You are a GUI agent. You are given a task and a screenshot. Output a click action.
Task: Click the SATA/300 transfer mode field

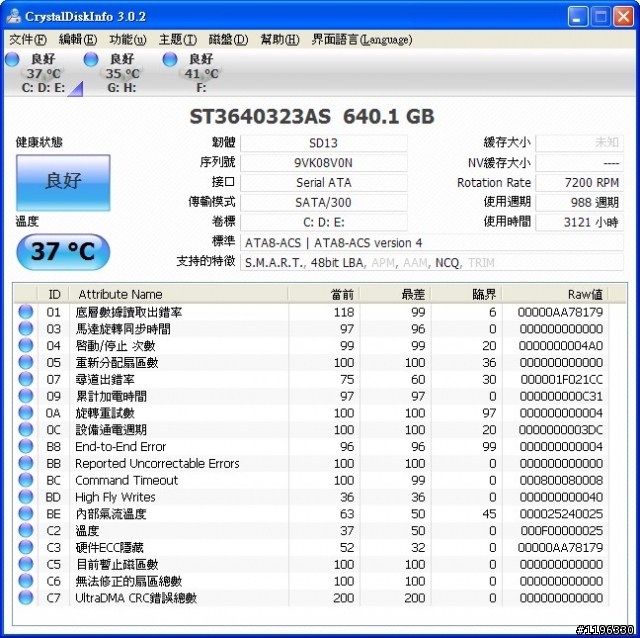pyautogui.click(x=324, y=202)
